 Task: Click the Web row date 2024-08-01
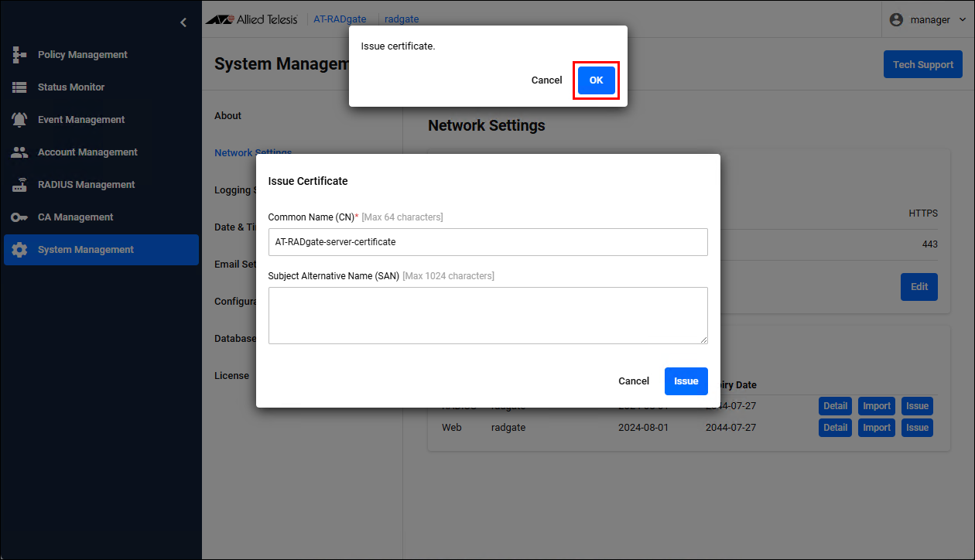[x=643, y=428]
